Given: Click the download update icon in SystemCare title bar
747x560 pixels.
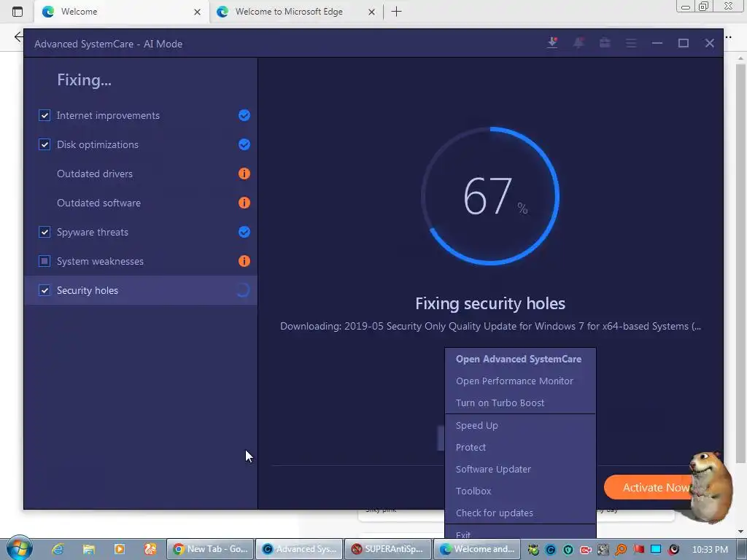Looking at the screenshot, I should tap(552, 43).
